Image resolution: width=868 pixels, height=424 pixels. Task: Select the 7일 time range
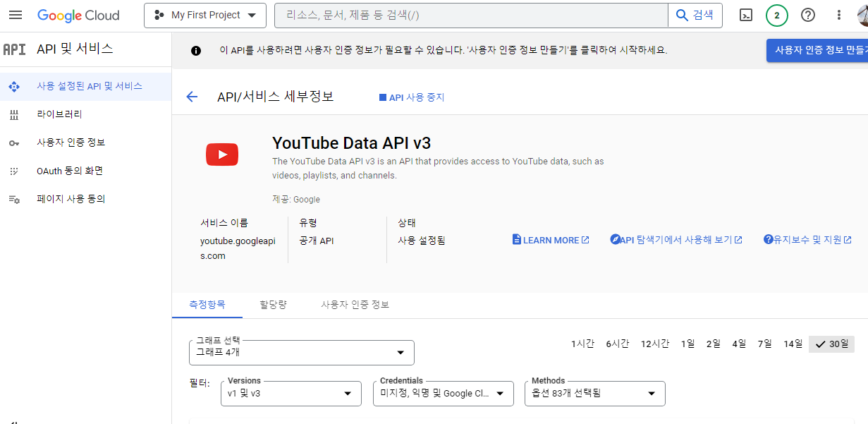[x=764, y=344]
